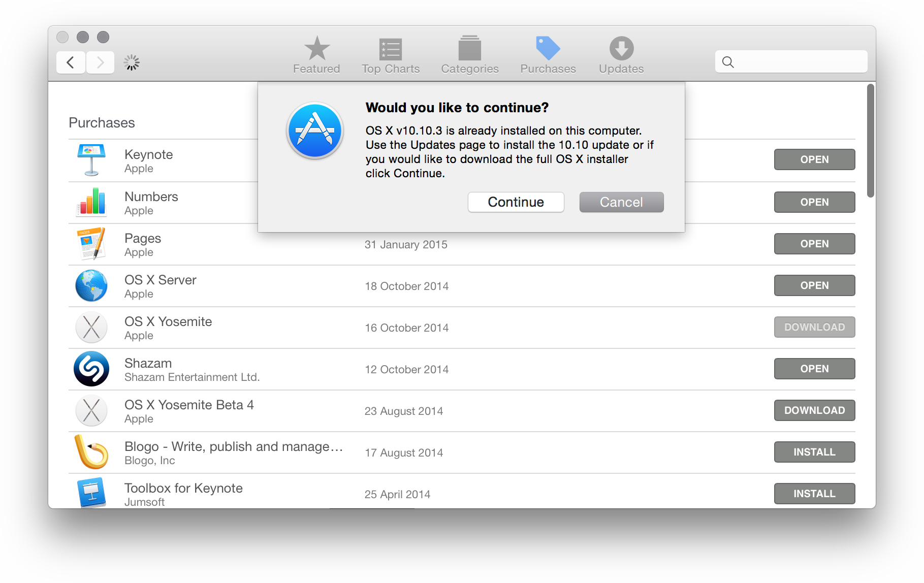
Task: Click the Numbers app title
Action: [x=151, y=197]
